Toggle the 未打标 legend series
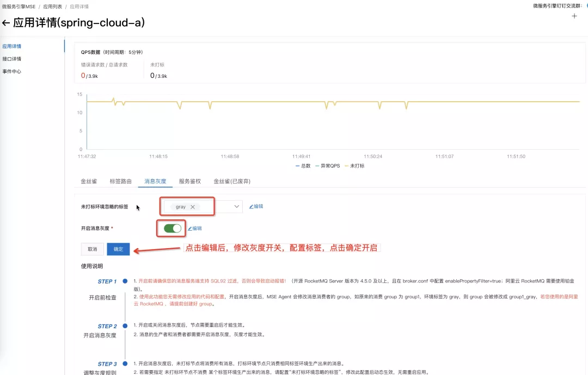 [354, 166]
